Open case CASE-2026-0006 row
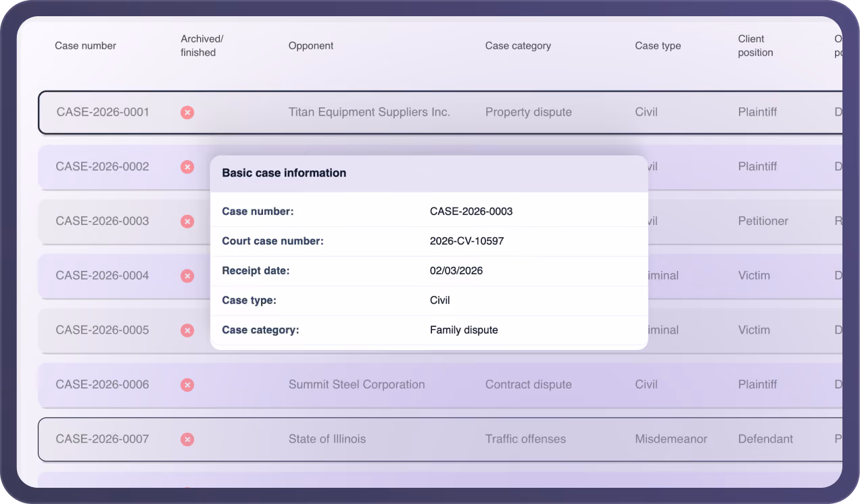Image resolution: width=860 pixels, height=504 pixels. [440, 385]
